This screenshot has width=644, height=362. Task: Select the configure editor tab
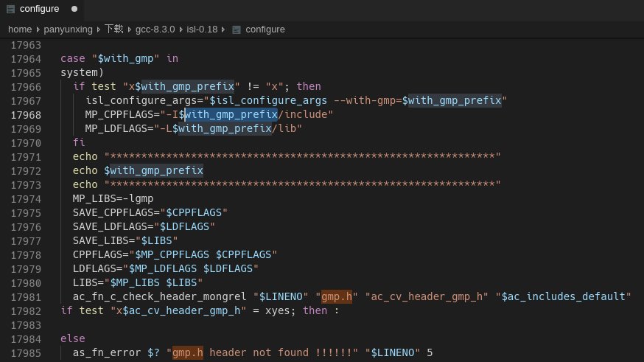(x=42, y=9)
